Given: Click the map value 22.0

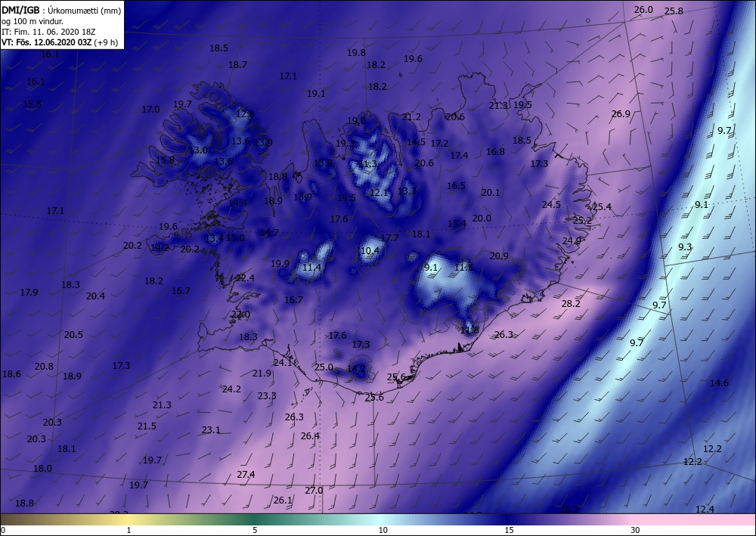Looking at the screenshot, I should (x=240, y=314).
